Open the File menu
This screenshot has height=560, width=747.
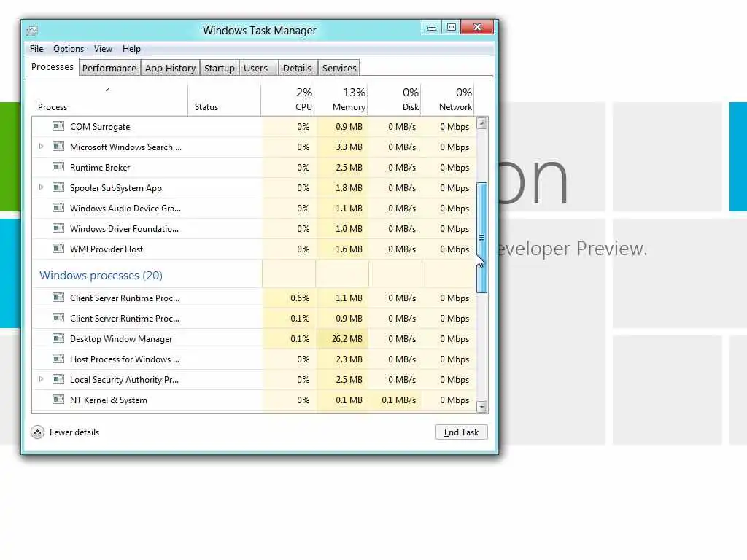pos(36,49)
